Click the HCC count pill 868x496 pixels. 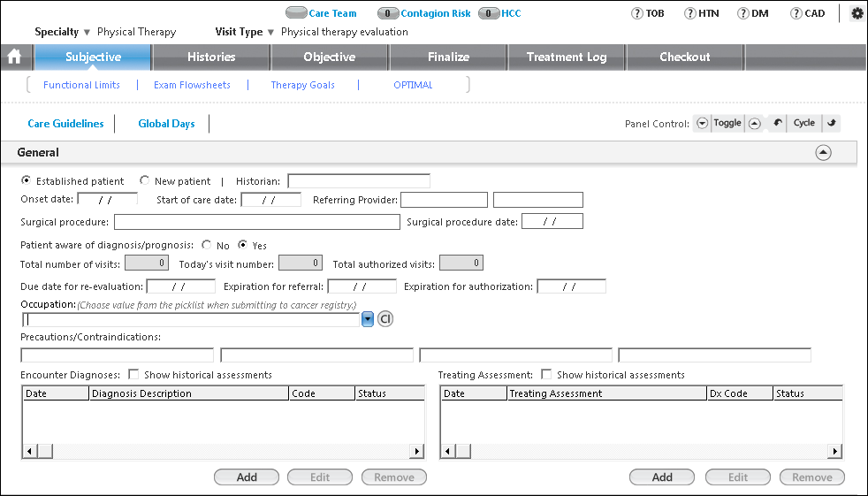tap(489, 12)
